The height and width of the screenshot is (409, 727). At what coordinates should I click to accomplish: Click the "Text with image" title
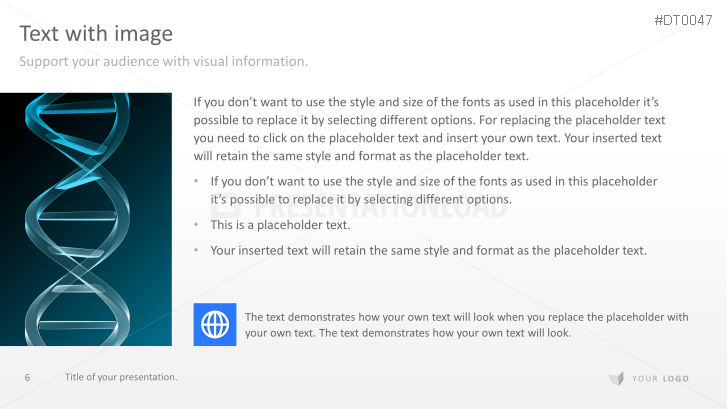[x=96, y=34]
